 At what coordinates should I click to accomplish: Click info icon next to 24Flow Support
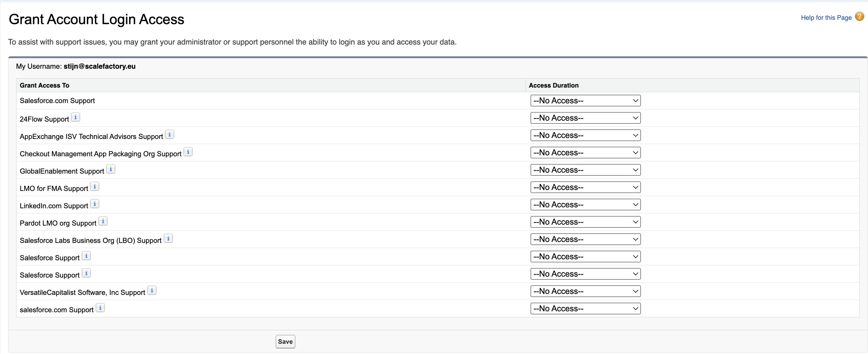click(75, 117)
